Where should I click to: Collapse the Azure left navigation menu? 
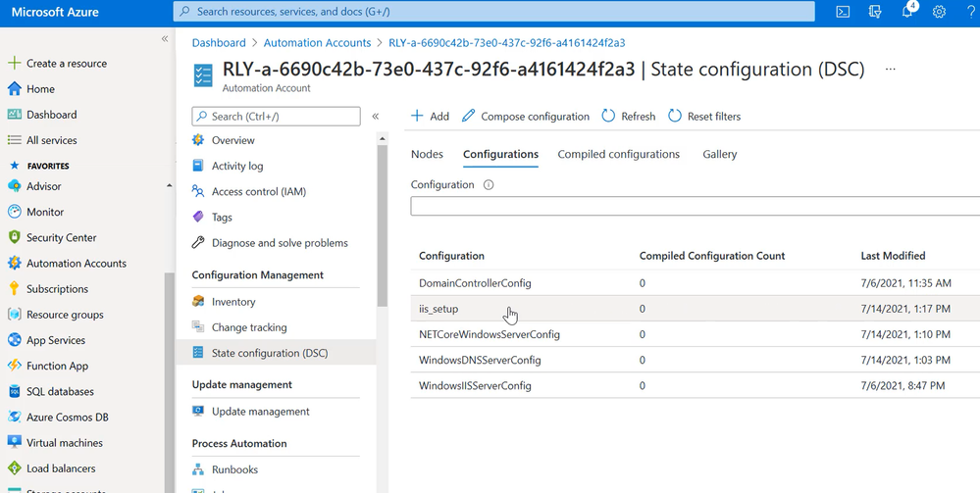(165, 39)
